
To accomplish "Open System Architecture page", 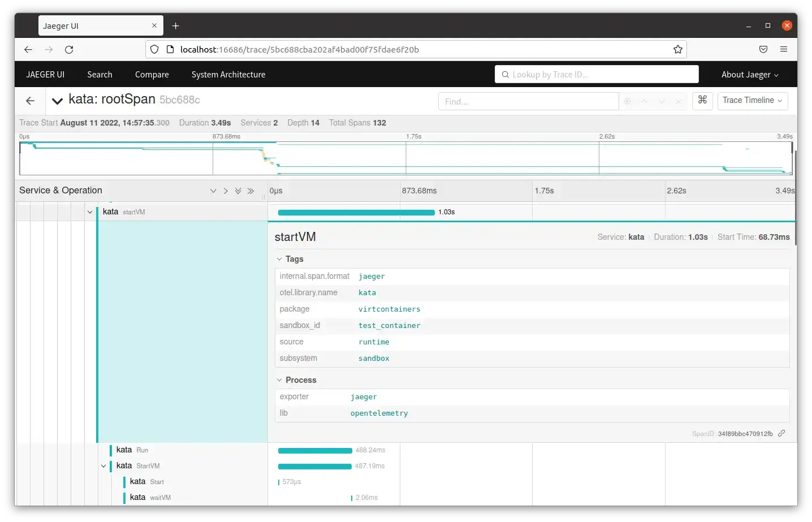I will 228,75.
